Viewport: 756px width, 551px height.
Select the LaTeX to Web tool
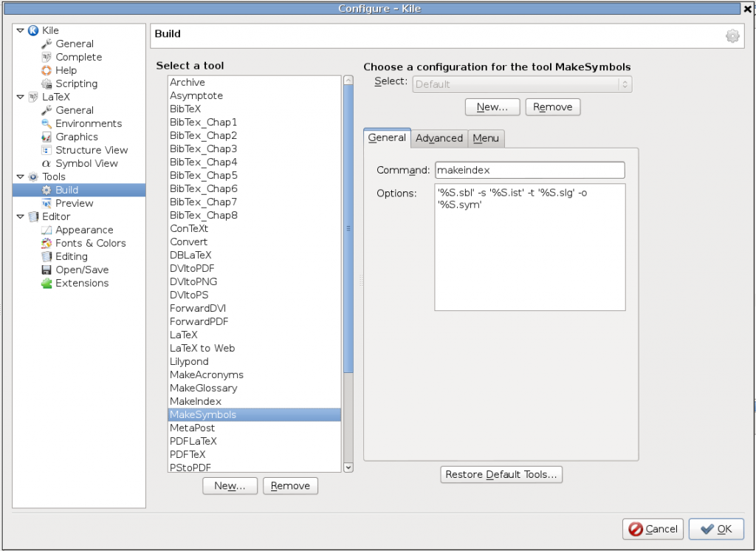[x=254, y=349]
